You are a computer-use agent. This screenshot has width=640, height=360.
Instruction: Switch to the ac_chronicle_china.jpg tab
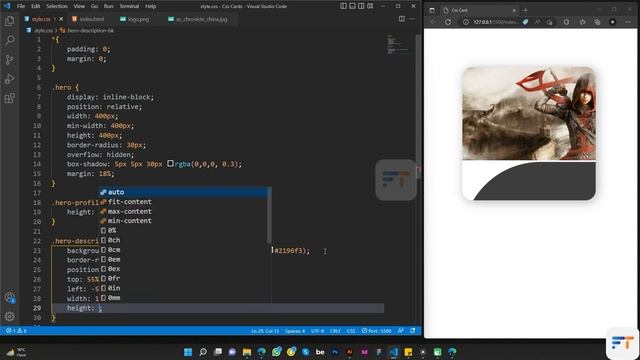pos(198,19)
